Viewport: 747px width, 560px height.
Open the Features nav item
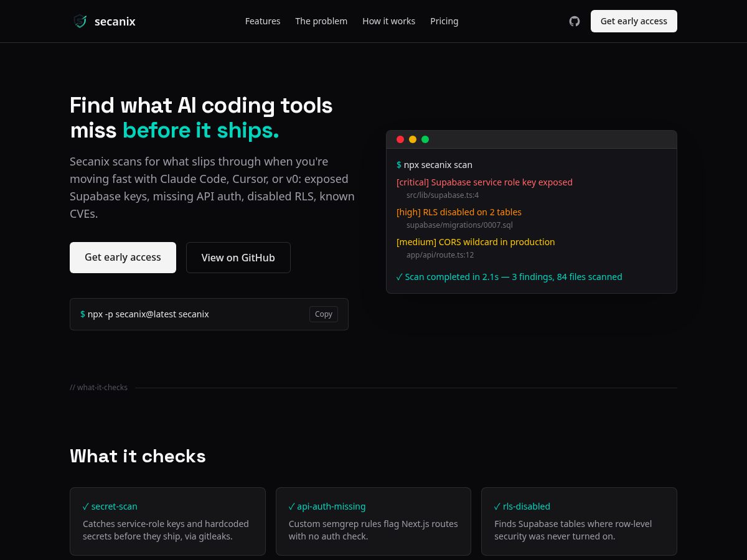[x=263, y=21]
